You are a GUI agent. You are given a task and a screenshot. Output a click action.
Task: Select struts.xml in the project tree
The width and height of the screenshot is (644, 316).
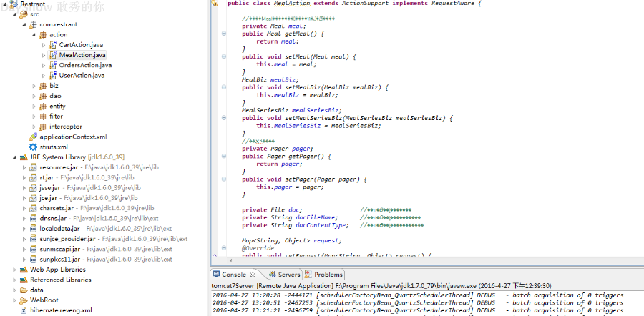54,147
